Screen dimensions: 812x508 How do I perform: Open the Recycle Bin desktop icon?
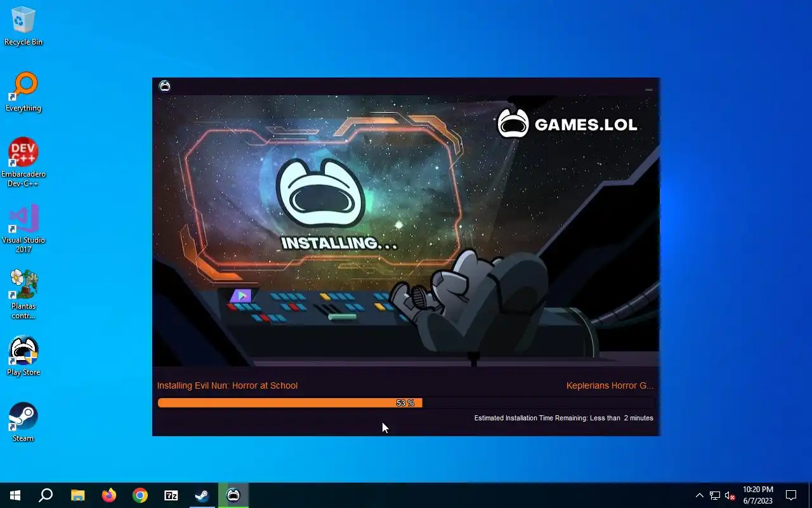click(23, 27)
